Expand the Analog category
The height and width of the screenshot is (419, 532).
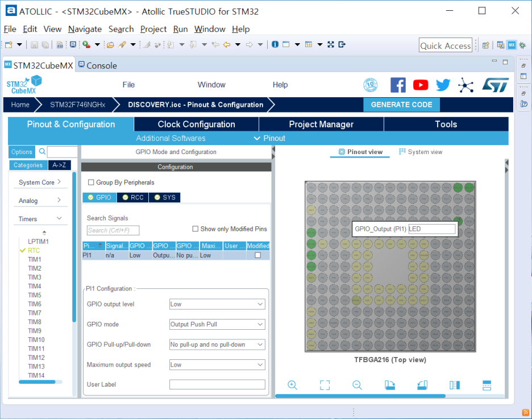coord(40,201)
